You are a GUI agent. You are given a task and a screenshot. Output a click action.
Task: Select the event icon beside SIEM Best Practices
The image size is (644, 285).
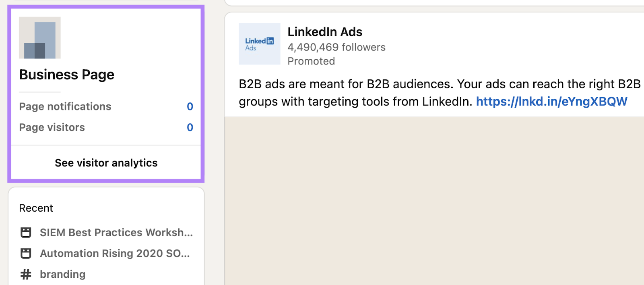pos(26,232)
